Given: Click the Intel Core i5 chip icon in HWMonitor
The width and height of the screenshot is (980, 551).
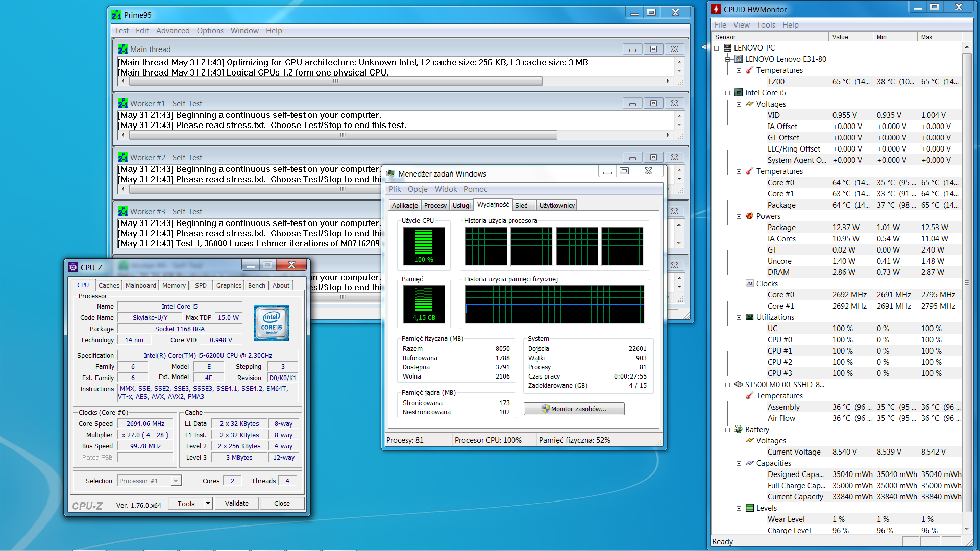Looking at the screenshot, I should (738, 93).
